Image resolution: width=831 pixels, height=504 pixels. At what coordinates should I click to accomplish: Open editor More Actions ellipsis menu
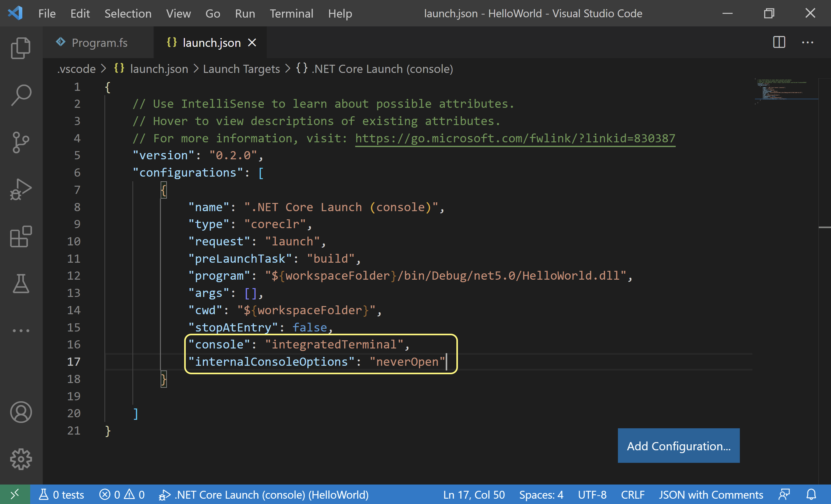tap(807, 42)
